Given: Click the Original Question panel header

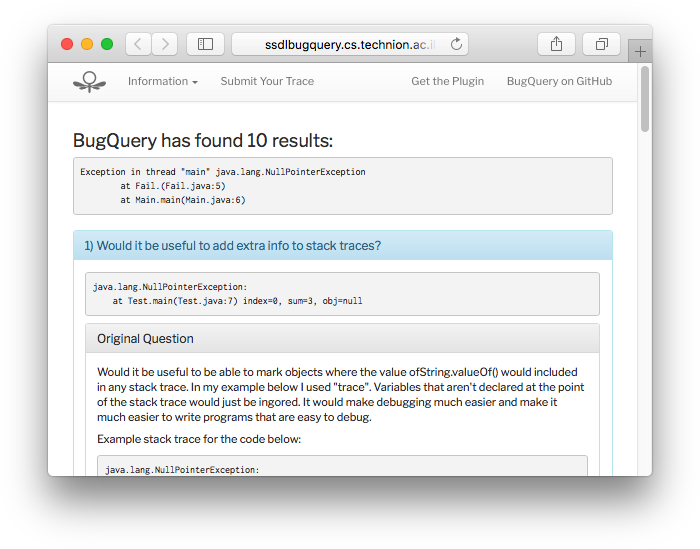Looking at the screenshot, I should point(342,339).
